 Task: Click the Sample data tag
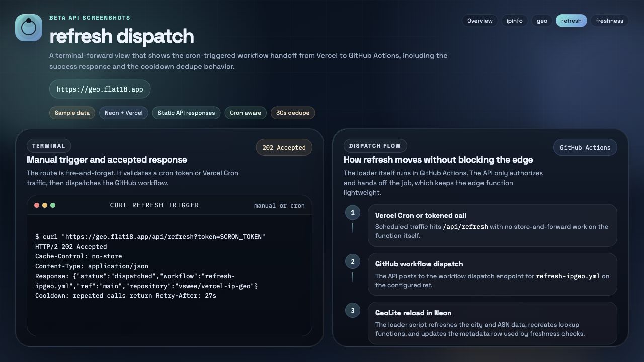click(x=72, y=113)
